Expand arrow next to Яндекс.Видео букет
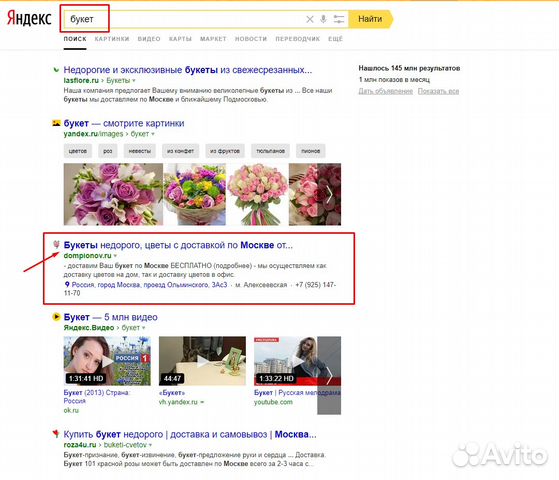 click(x=144, y=328)
